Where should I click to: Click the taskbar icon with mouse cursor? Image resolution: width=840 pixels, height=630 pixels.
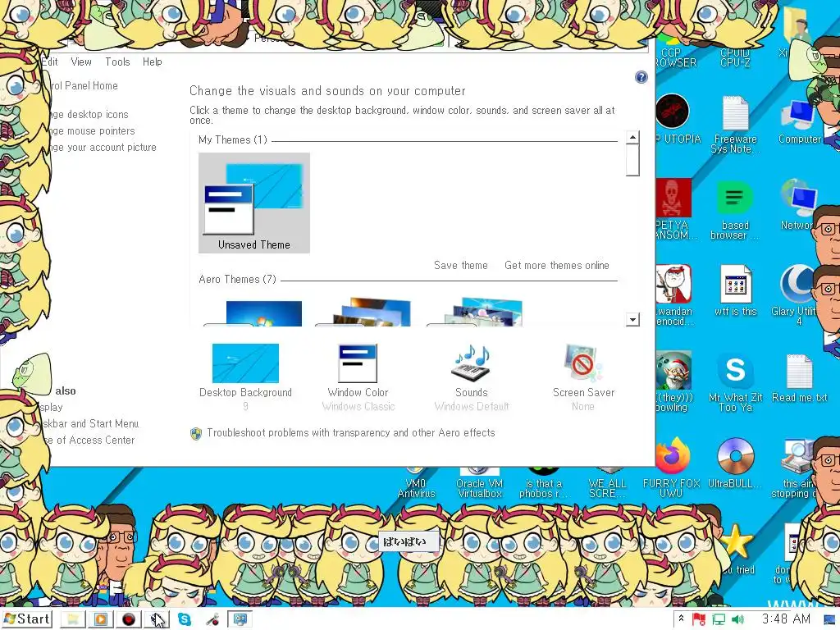[x=157, y=619]
